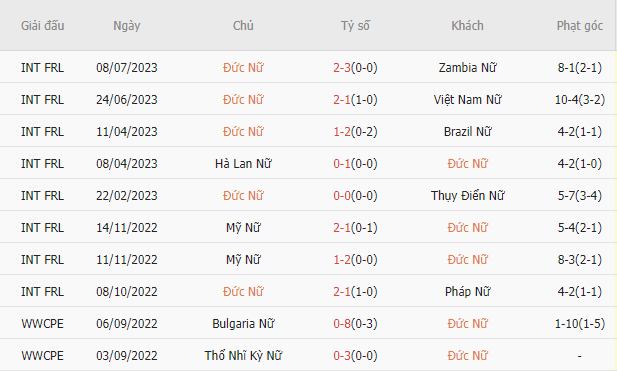617x371 pixels.
Task: Open the 0-8(0-3) score of Bulgaria match
Action: pyautogui.click(x=355, y=324)
